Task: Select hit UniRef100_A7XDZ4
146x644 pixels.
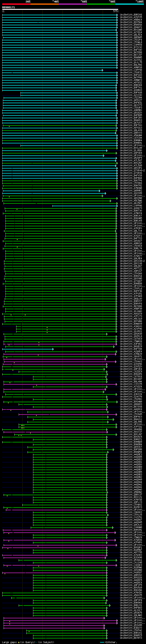Action: click(x=131, y=387)
